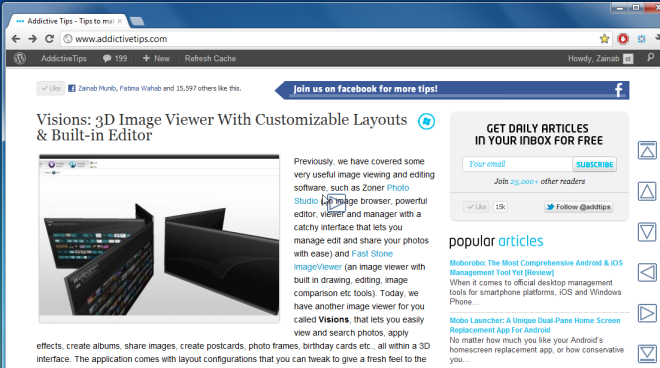This screenshot has height=368, width=660.
Task: Select the Addictive Tips browser tab
Action: click(x=67, y=21)
